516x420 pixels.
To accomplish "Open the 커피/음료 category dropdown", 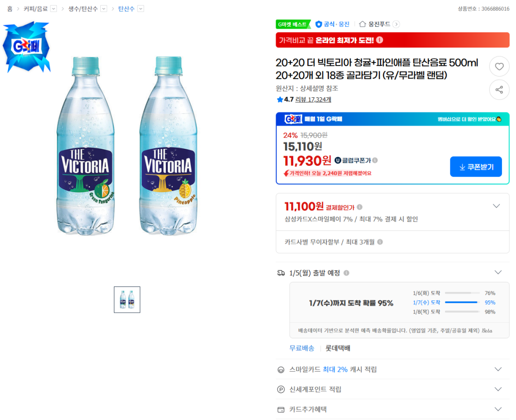I will point(53,9).
